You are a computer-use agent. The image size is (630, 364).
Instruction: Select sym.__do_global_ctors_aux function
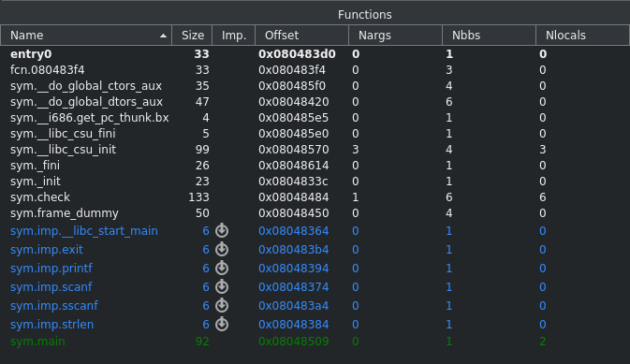click(x=86, y=86)
